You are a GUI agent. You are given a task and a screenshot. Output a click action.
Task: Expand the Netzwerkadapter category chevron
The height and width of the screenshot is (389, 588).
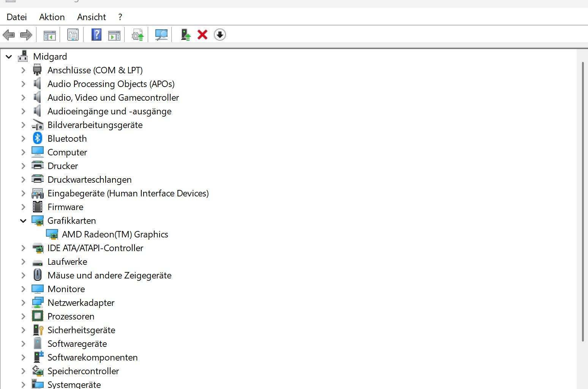[x=23, y=303]
